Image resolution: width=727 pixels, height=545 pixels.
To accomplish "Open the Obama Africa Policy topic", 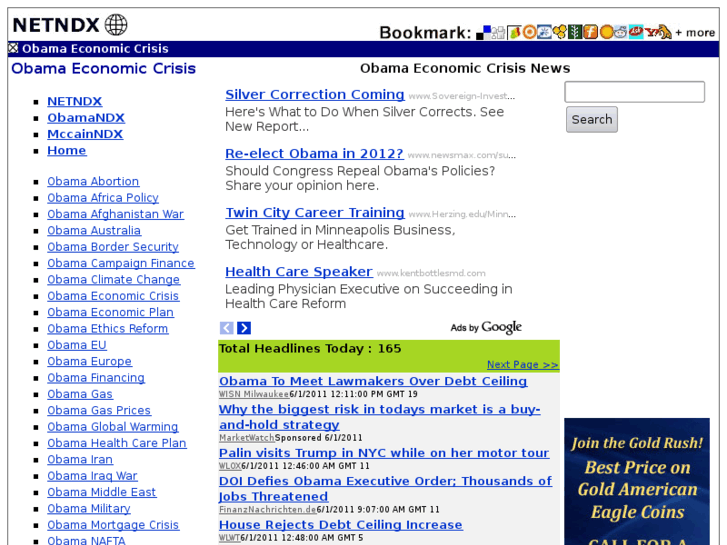I will pyautogui.click(x=103, y=198).
